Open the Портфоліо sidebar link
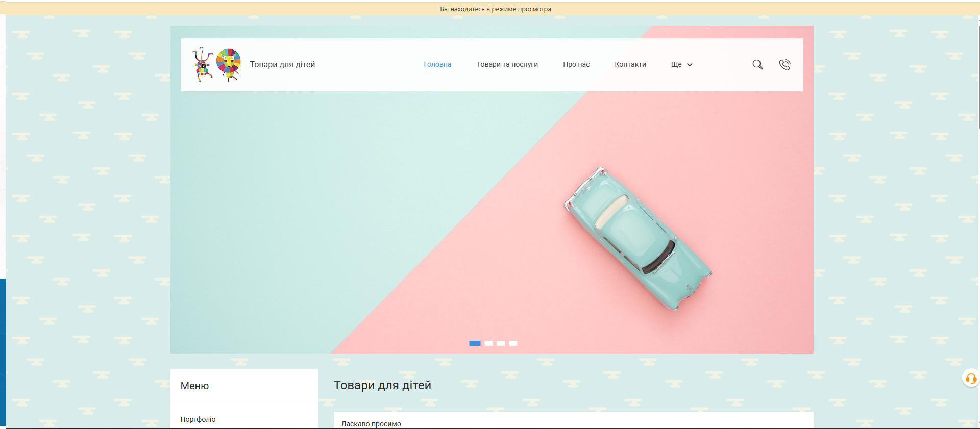This screenshot has height=429, width=980. 198,419
